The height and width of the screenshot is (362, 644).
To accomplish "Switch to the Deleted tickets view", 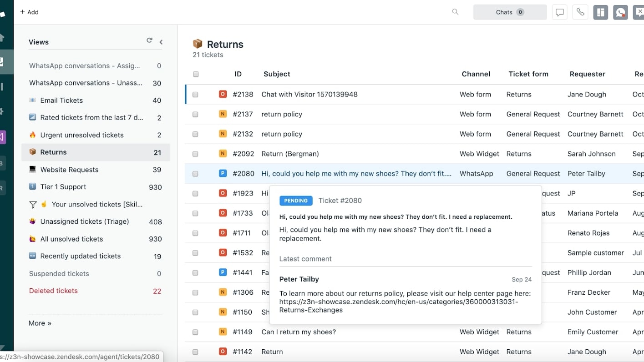I will tap(53, 291).
